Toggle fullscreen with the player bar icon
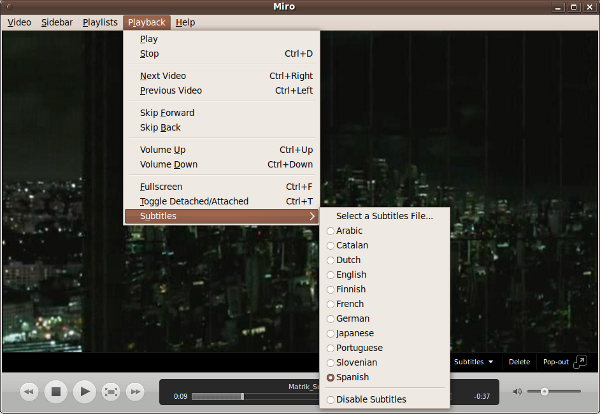This screenshot has height=414, width=600. click(111, 391)
